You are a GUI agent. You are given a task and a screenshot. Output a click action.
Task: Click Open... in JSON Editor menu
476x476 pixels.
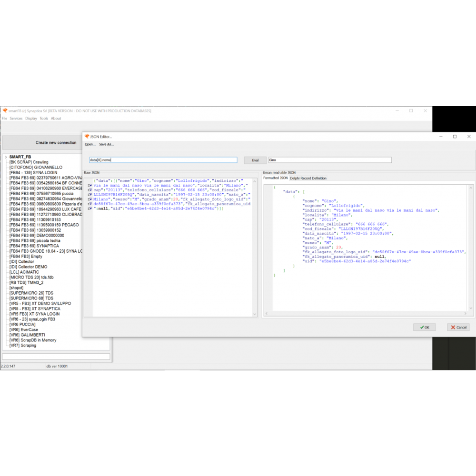coord(90,144)
